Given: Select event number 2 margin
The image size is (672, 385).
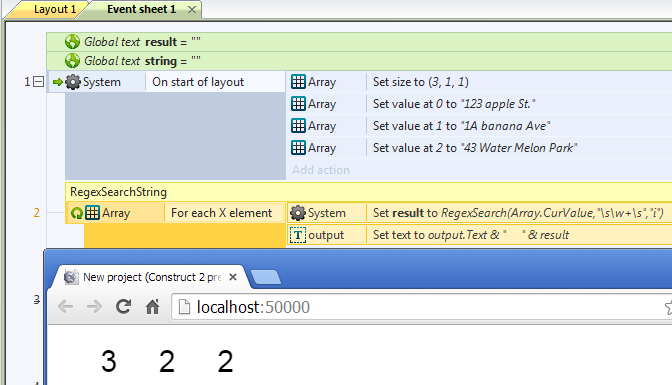Looking at the screenshot, I should click(x=36, y=213).
